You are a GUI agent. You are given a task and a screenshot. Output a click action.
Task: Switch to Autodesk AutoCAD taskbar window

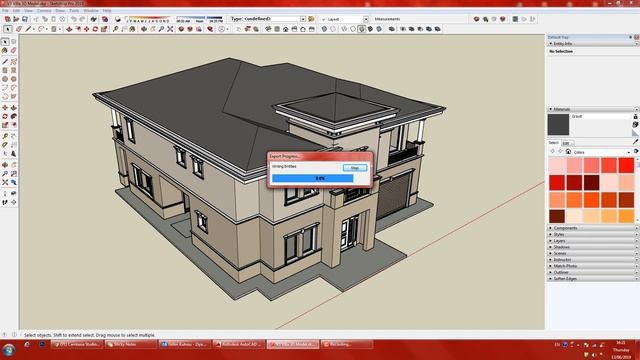coord(239,344)
